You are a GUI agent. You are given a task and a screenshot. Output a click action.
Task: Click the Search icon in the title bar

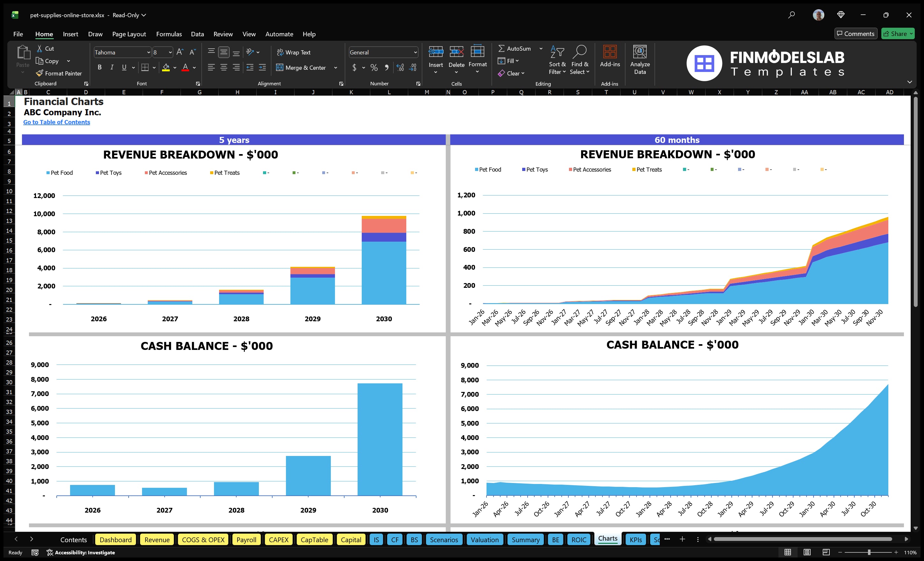click(x=792, y=15)
